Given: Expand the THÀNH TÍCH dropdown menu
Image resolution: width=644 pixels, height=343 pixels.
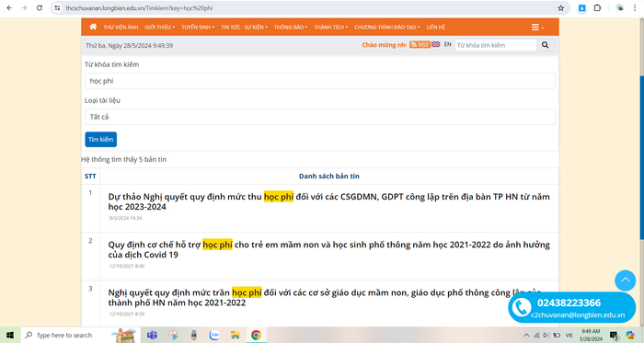Looking at the screenshot, I should click(331, 27).
